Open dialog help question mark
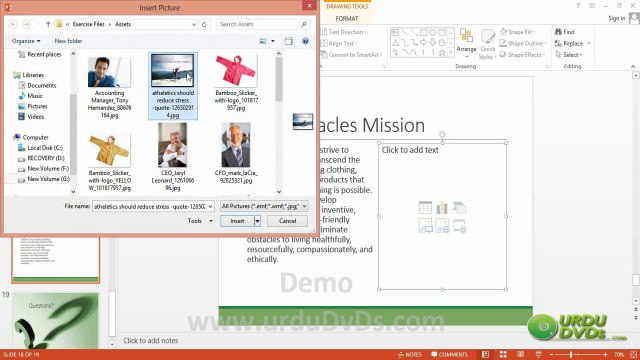Screen dimensions: 640x360 coord(305,41)
